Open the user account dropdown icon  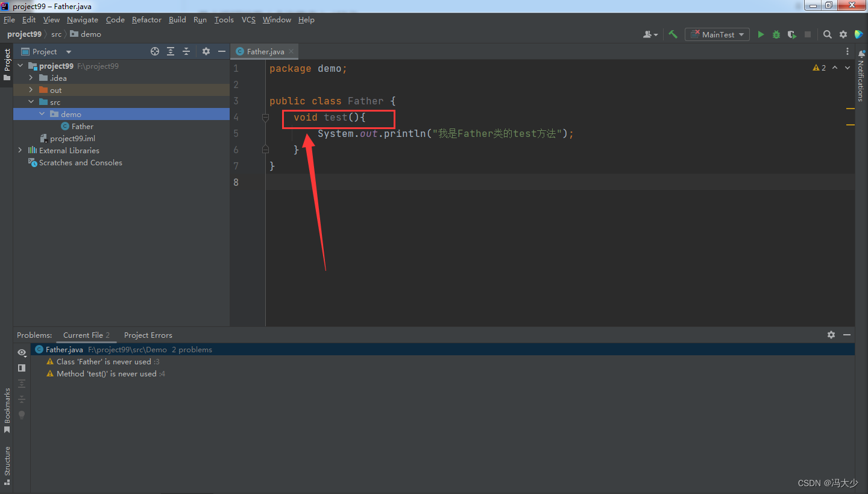click(x=650, y=34)
